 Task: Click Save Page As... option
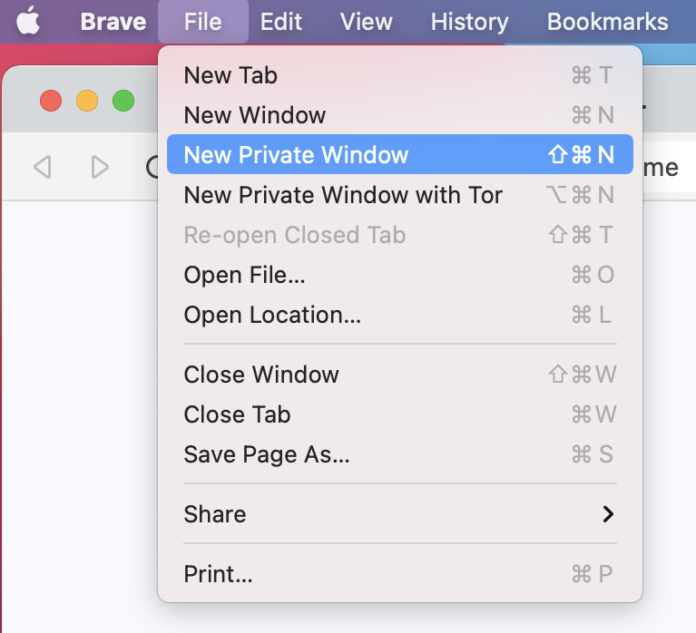[267, 454]
